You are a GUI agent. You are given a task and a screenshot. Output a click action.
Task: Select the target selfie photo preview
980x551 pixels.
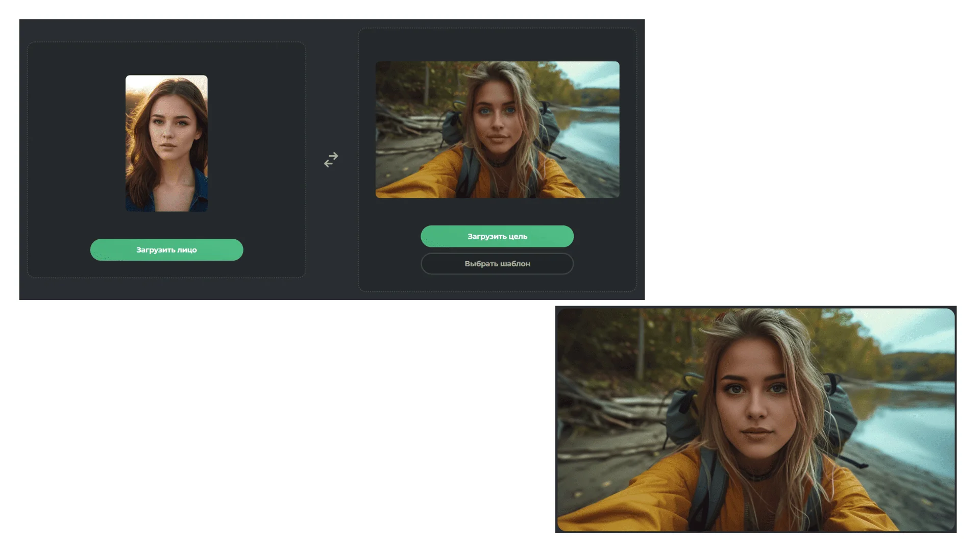(x=497, y=130)
